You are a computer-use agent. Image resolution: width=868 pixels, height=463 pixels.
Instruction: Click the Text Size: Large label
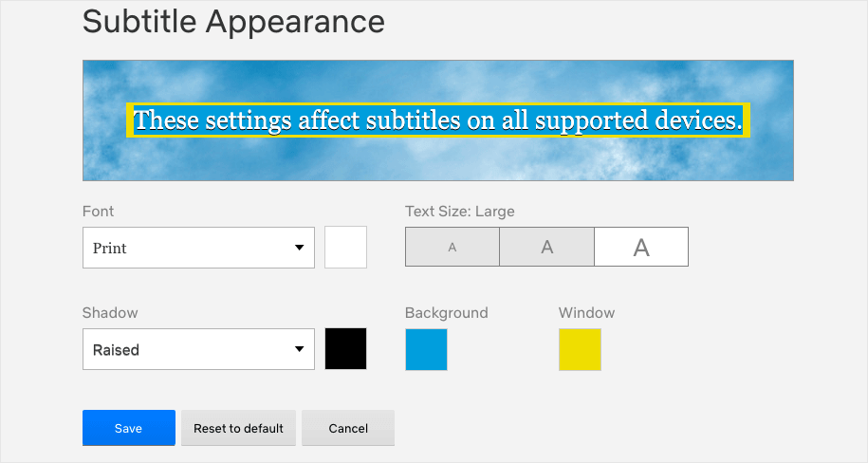click(460, 212)
